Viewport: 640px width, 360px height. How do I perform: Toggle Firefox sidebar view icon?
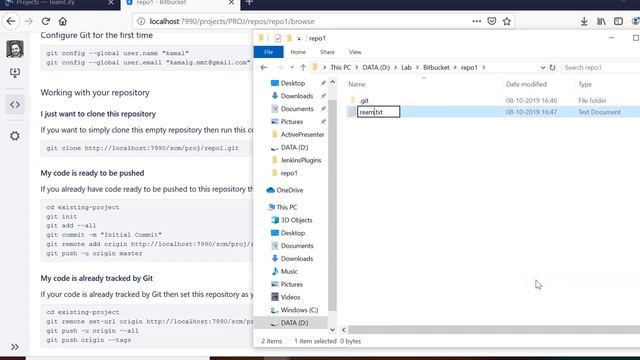pos(618,21)
